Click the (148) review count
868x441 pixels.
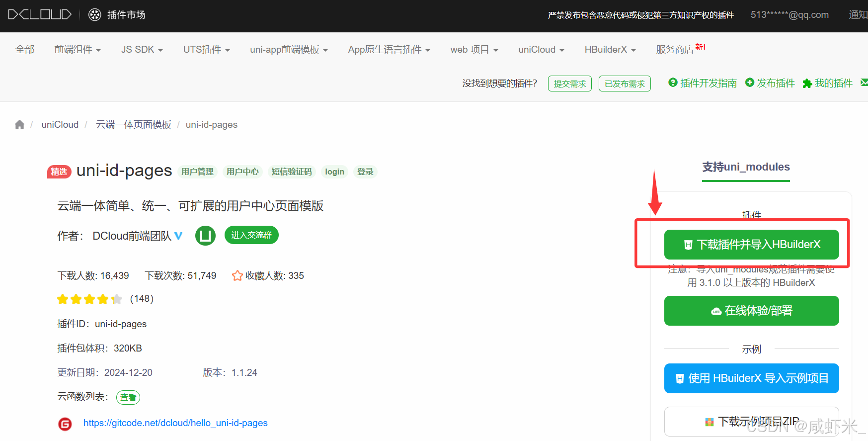tap(142, 299)
